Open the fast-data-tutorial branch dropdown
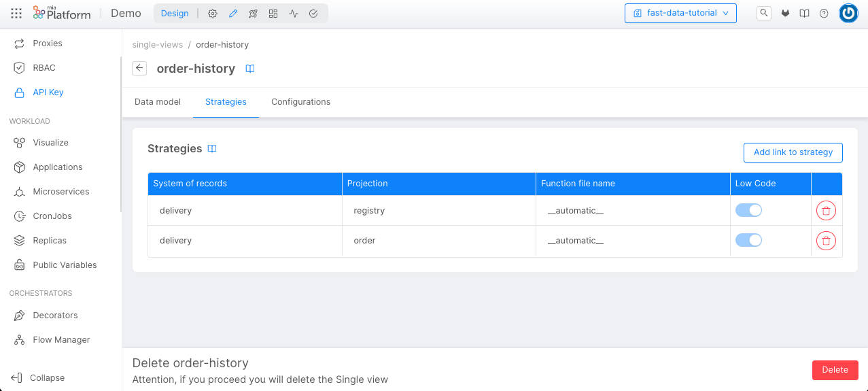The width and height of the screenshot is (868, 391). (x=680, y=13)
